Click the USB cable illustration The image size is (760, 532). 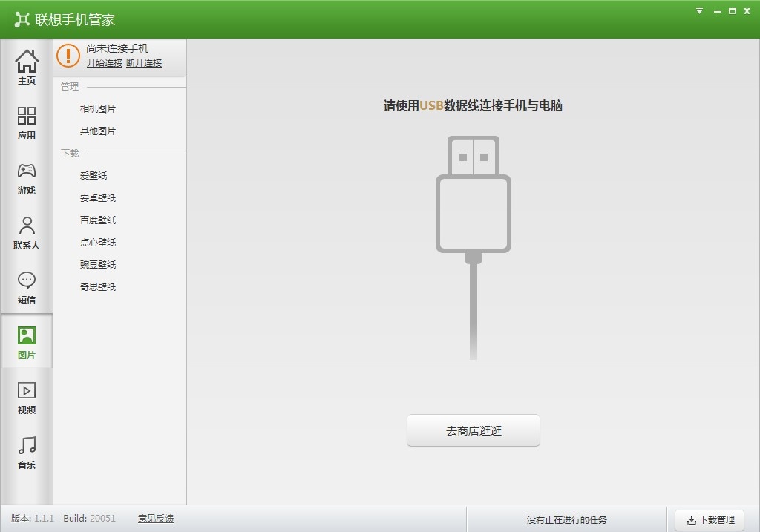coord(474,247)
